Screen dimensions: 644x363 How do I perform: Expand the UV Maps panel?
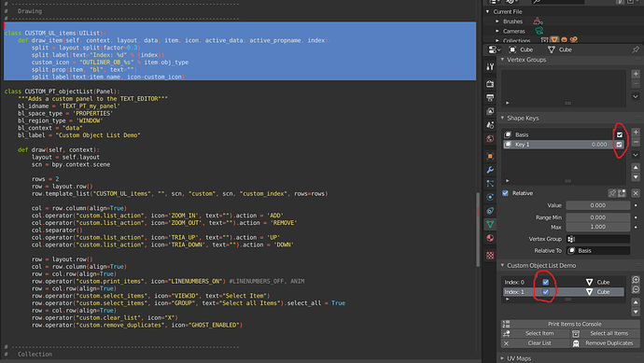coord(502,358)
